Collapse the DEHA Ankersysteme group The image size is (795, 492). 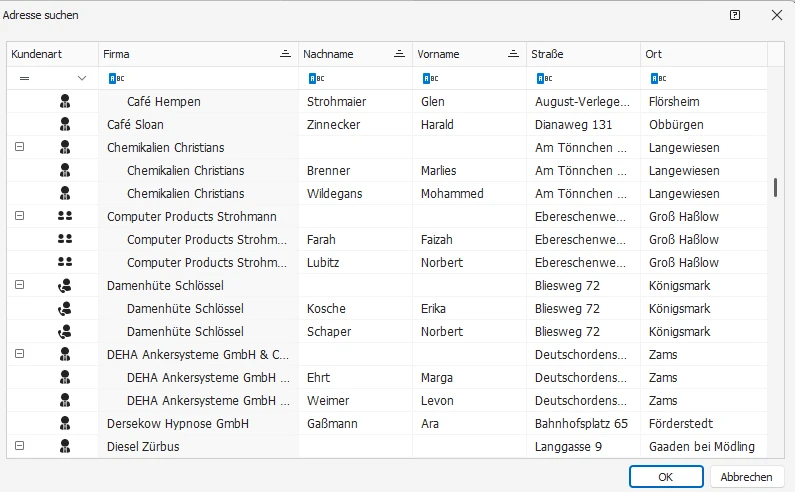point(19,354)
